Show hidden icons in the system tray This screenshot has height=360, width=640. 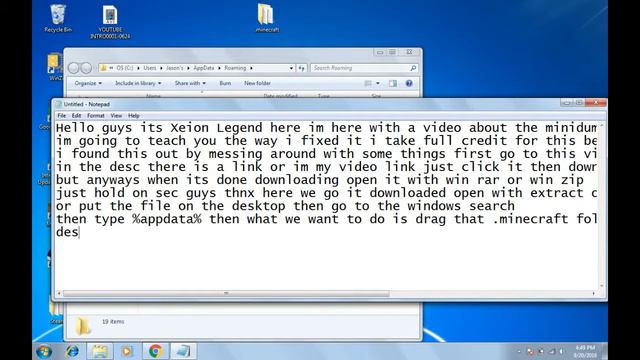pos(519,351)
